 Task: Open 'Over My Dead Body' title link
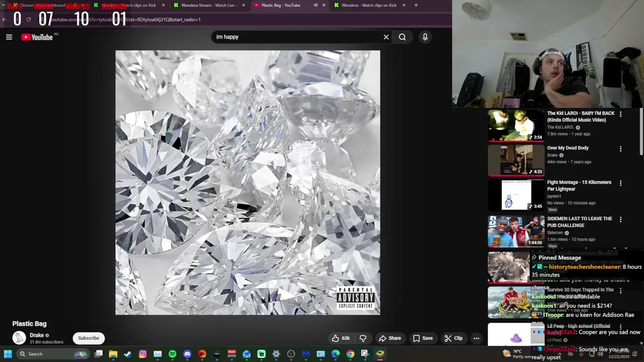(568, 148)
